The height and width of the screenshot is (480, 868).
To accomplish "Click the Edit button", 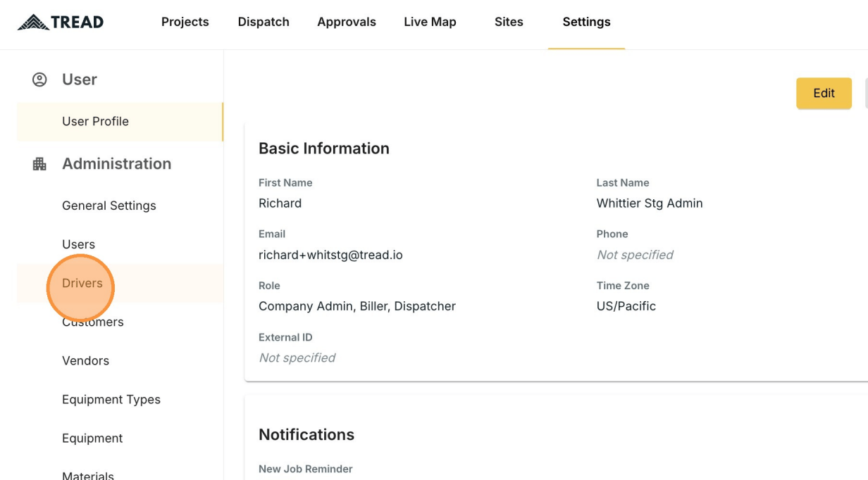I will [x=824, y=93].
